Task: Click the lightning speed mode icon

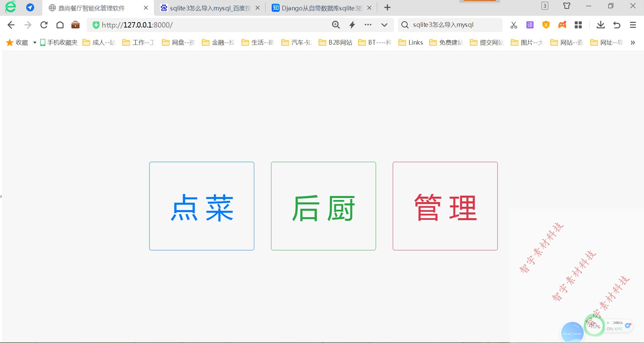Action: (352, 25)
